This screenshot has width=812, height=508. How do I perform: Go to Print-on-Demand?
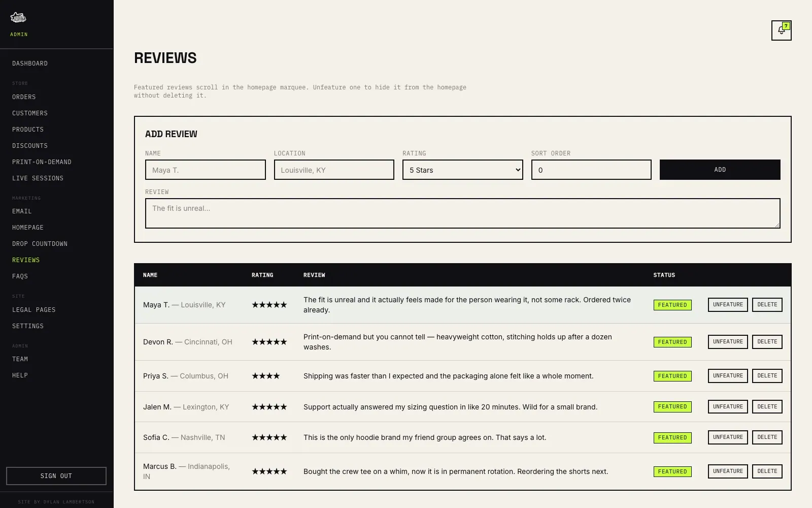42,162
